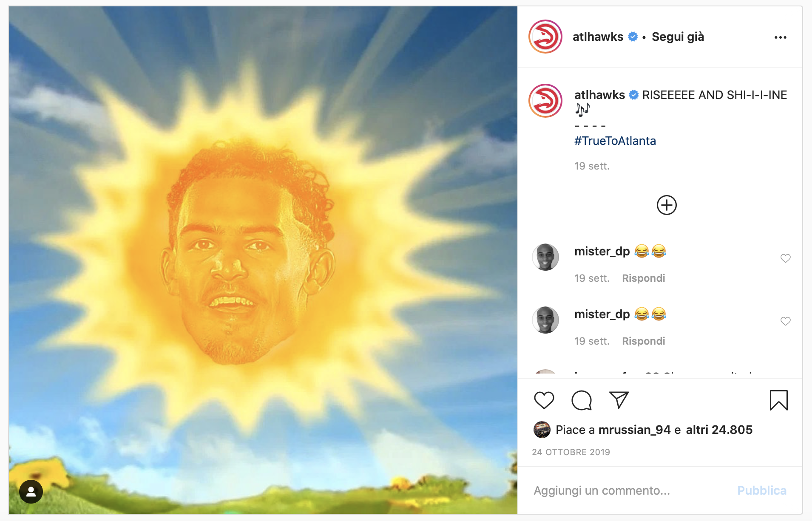Screen dimensions: 812x521
Task: Save post with the bookmark icon
Action: pos(778,400)
